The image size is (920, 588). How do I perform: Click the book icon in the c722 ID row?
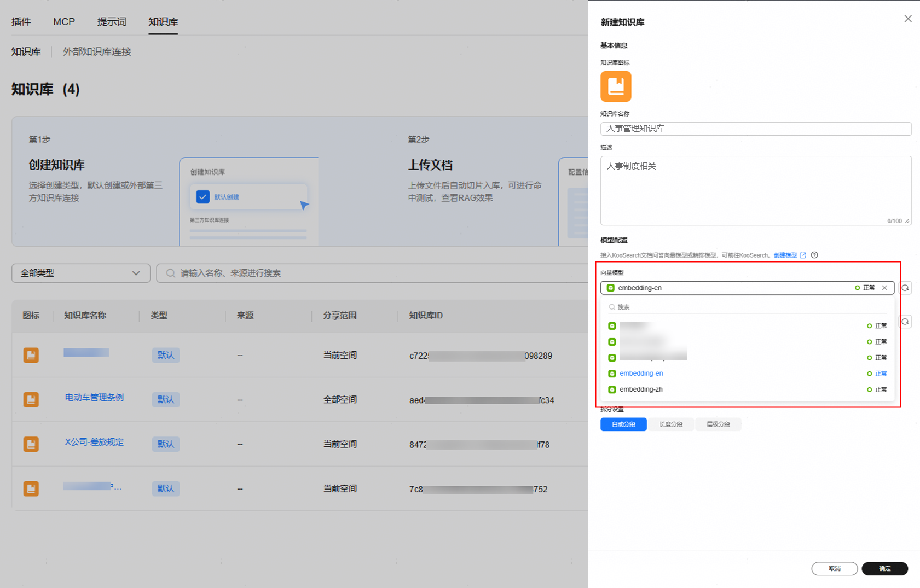(31, 355)
